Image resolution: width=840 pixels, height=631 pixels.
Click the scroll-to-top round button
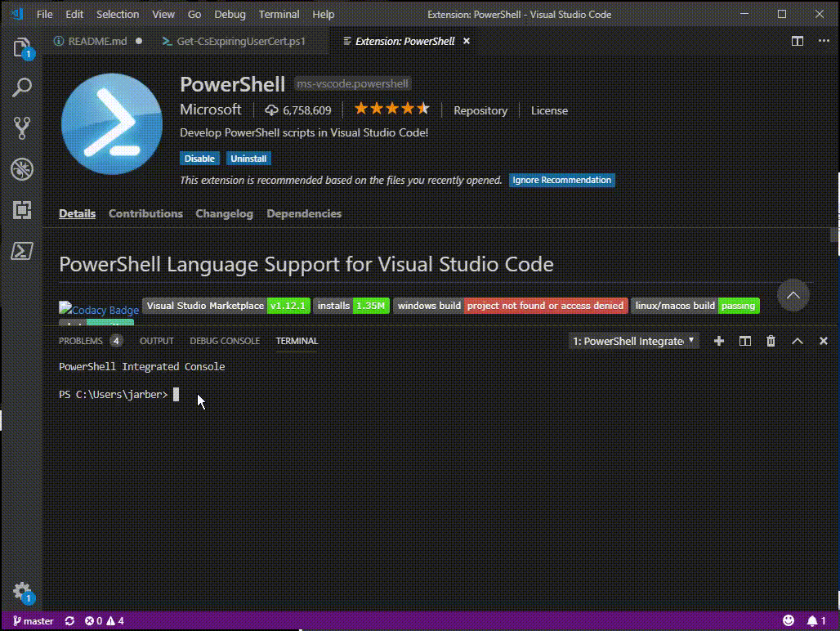793,295
